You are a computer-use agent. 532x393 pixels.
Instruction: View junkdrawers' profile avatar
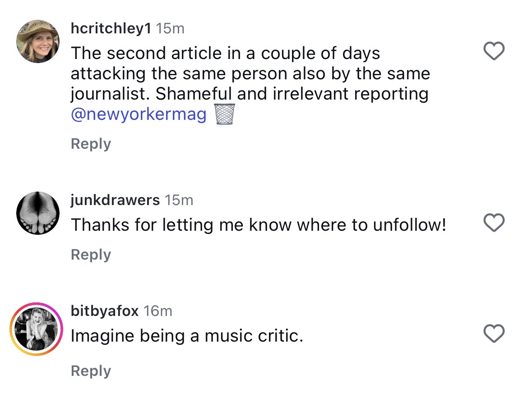pos(38,213)
